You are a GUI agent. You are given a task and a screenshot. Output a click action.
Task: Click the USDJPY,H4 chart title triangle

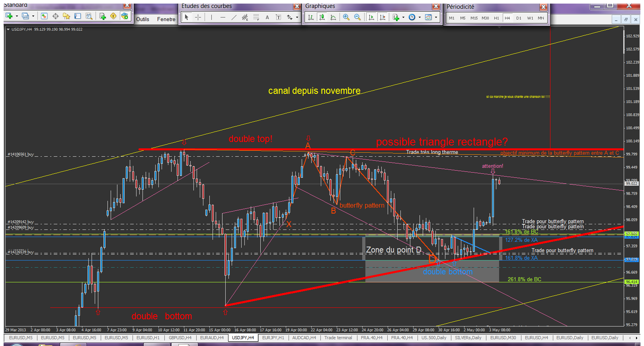8,29
